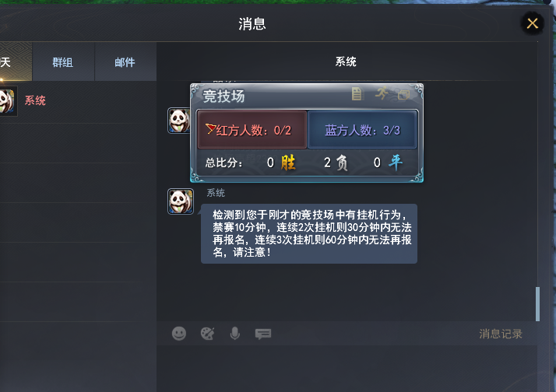Switch to the 群组 tab

(x=63, y=62)
